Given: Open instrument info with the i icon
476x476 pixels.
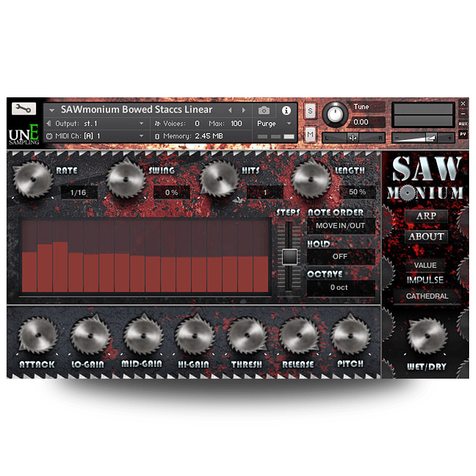Looking at the screenshot, I should [x=286, y=111].
